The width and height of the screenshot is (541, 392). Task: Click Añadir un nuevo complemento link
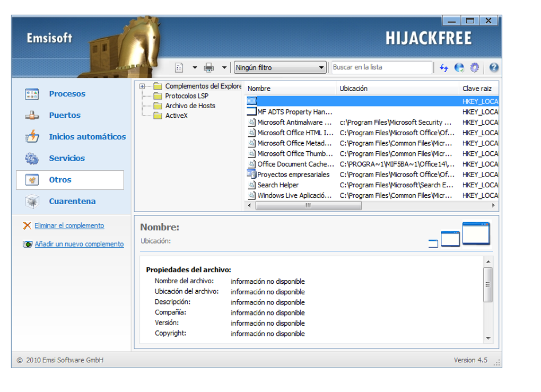[80, 244]
